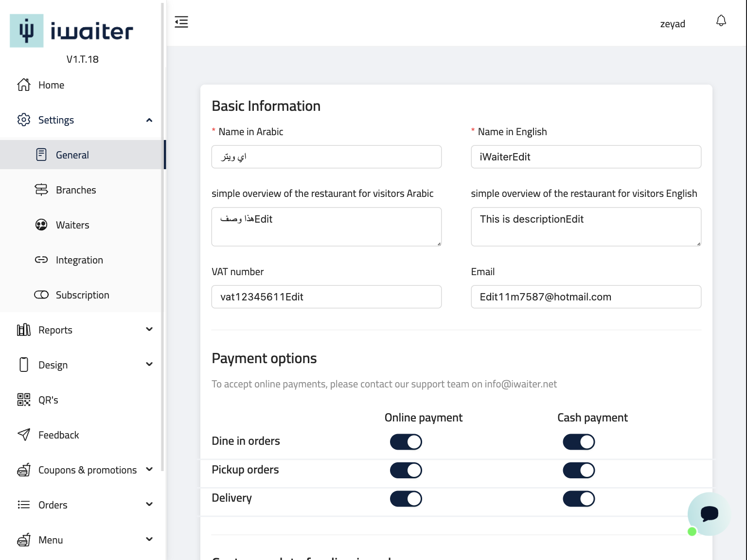Click the iWaiter logo
This screenshot has height=560, width=747.
pyautogui.click(x=71, y=31)
